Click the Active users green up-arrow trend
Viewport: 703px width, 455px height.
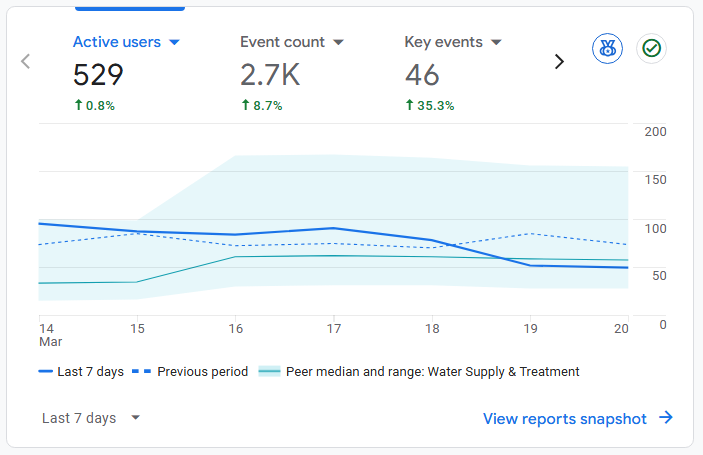coord(78,105)
